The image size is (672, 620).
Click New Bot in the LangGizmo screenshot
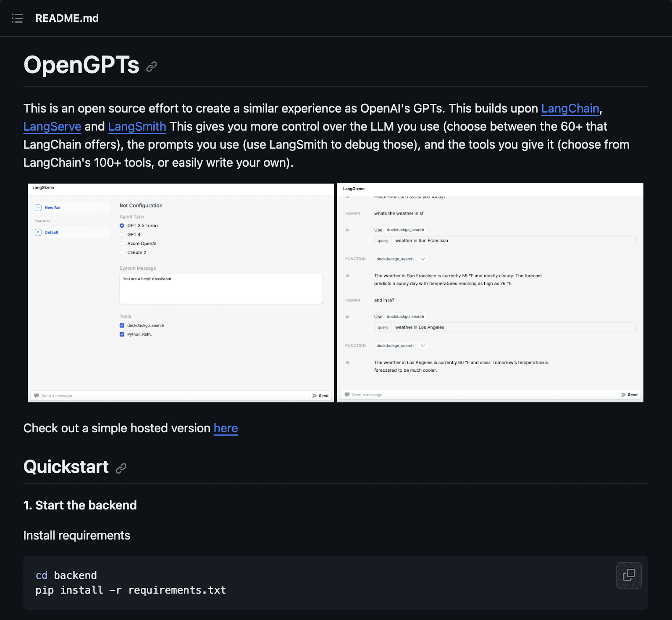(x=72, y=208)
